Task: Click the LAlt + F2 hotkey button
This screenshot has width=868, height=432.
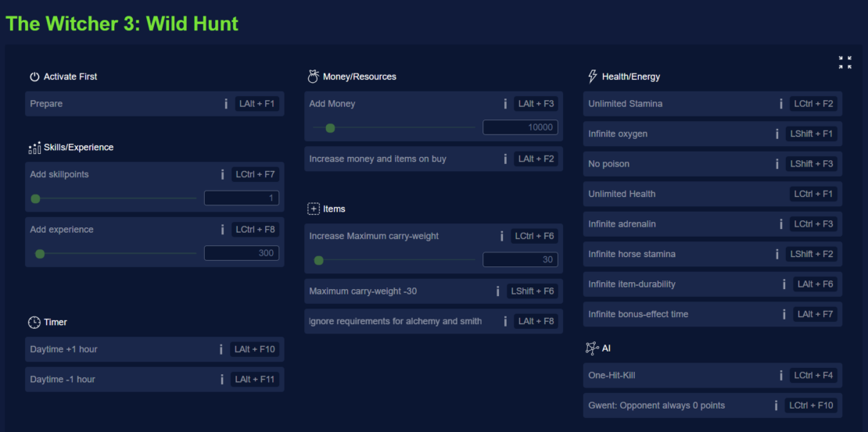Action: click(x=536, y=159)
